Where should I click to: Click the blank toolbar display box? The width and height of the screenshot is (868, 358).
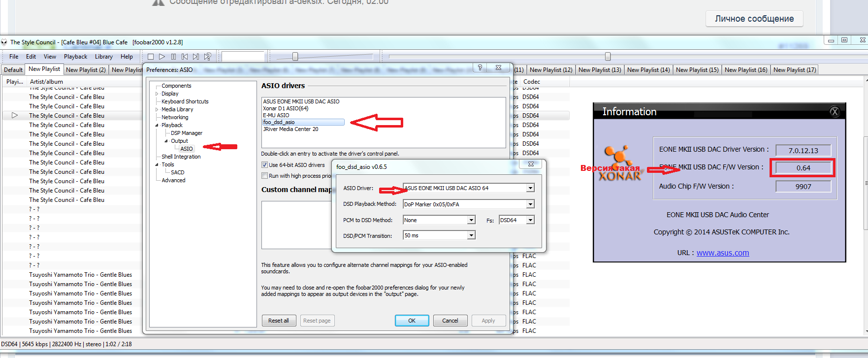243,57
